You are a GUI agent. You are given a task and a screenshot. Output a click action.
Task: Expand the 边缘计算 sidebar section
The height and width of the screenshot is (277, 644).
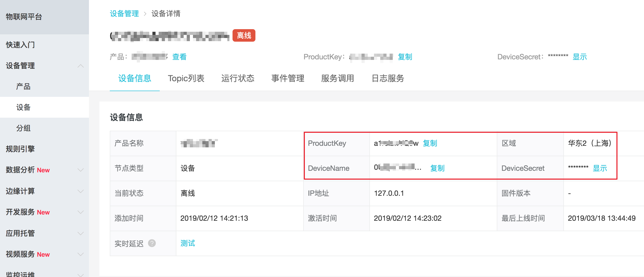(81, 191)
